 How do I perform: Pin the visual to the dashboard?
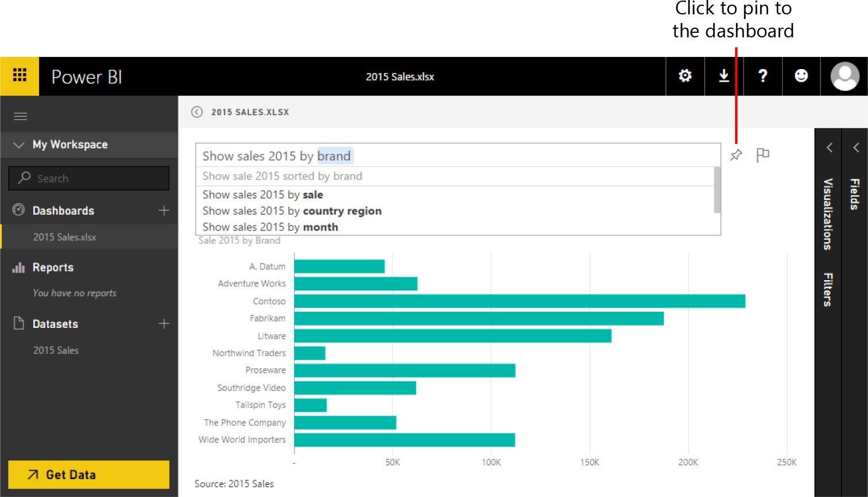pyautogui.click(x=736, y=155)
